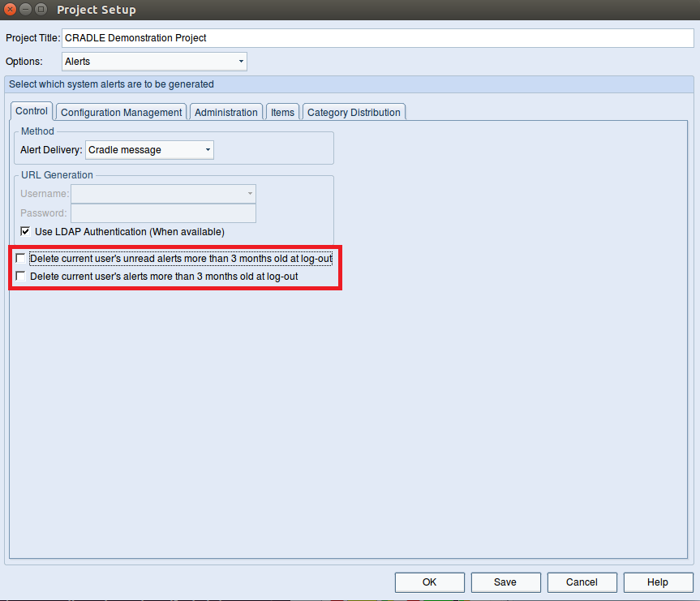Click the Password field

[163, 213]
